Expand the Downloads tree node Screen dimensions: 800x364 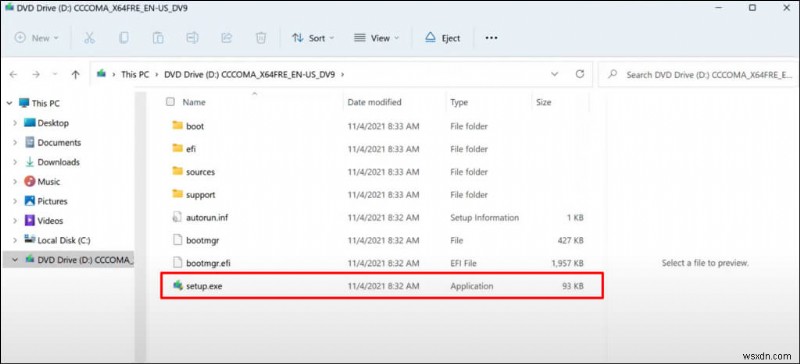[x=15, y=162]
